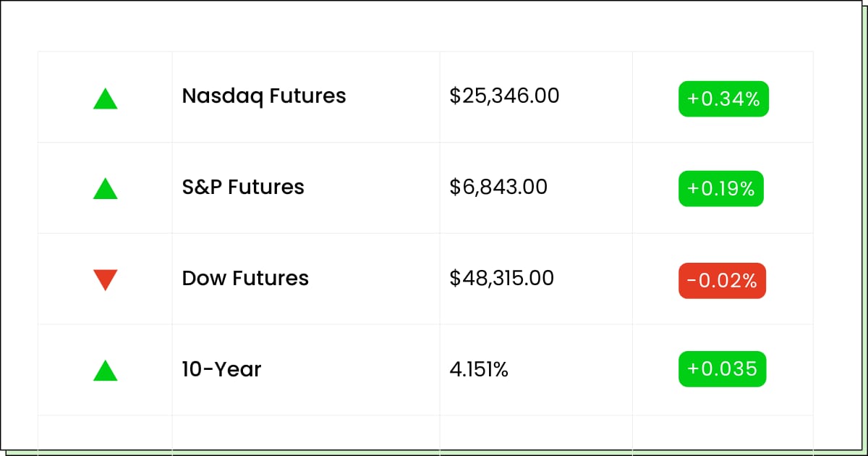Screen dimensions: 868x456
Task: Click the +0.035 green change badge
Action: [x=722, y=369]
